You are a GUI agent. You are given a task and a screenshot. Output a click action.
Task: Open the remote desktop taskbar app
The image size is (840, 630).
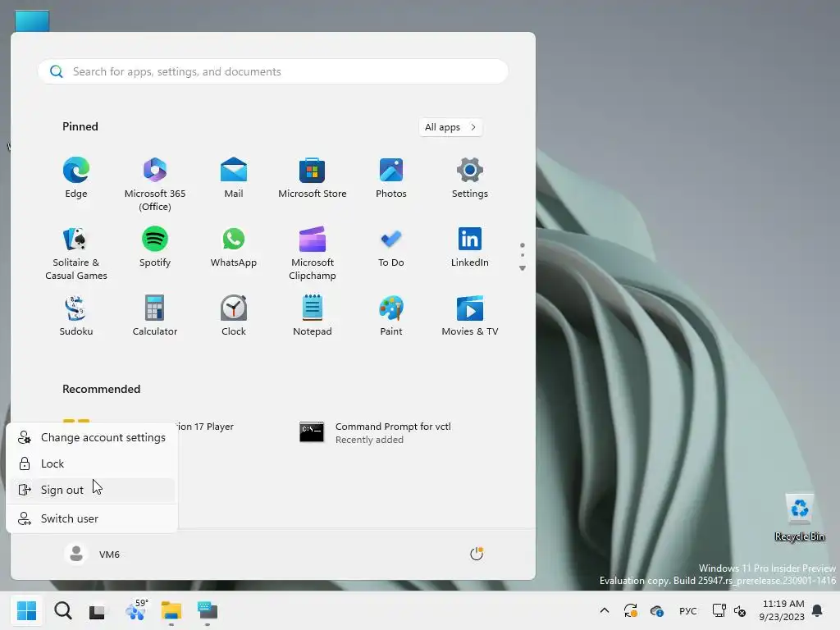pyautogui.click(x=208, y=610)
